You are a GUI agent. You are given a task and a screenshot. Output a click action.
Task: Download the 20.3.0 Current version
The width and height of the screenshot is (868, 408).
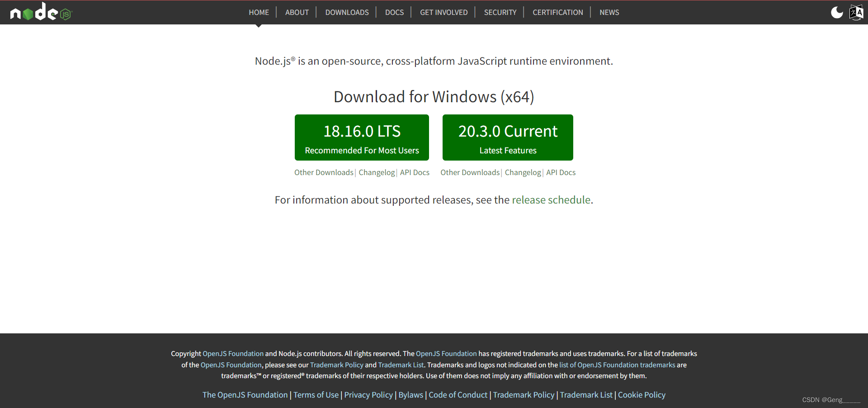pos(508,138)
